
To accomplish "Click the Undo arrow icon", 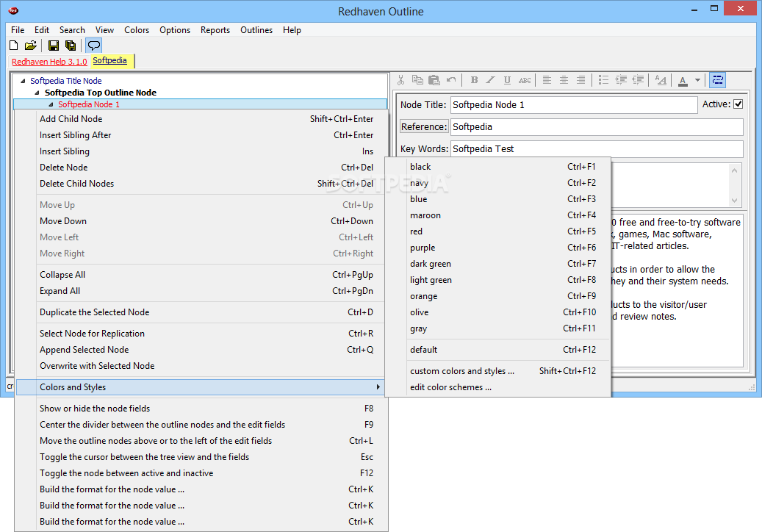I will (x=451, y=80).
